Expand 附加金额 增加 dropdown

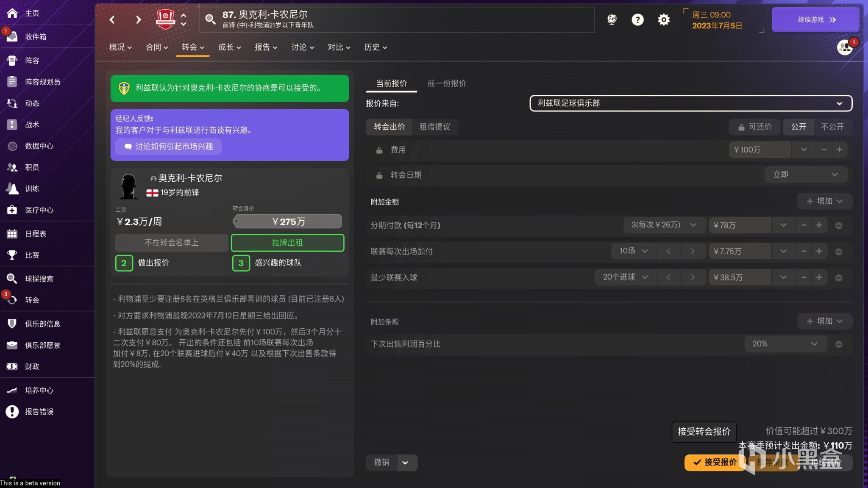pos(824,201)
